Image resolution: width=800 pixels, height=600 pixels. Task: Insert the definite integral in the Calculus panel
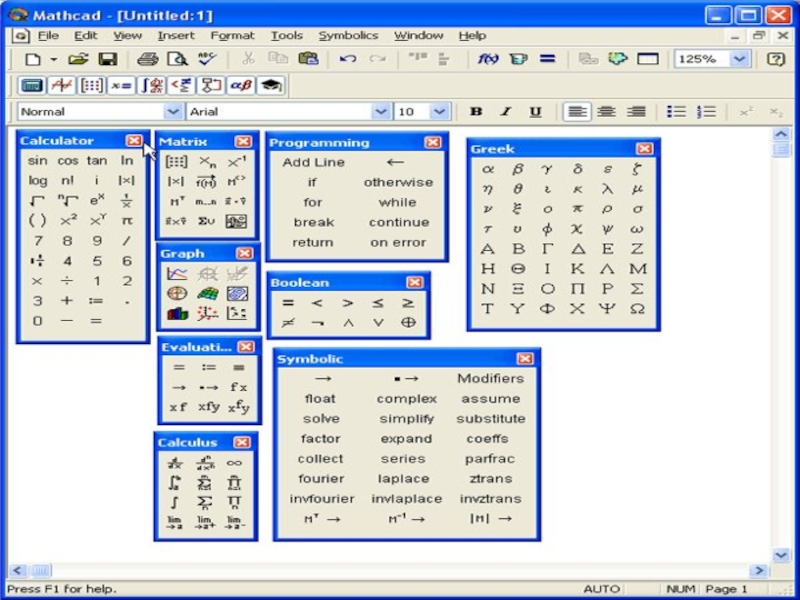175,483
